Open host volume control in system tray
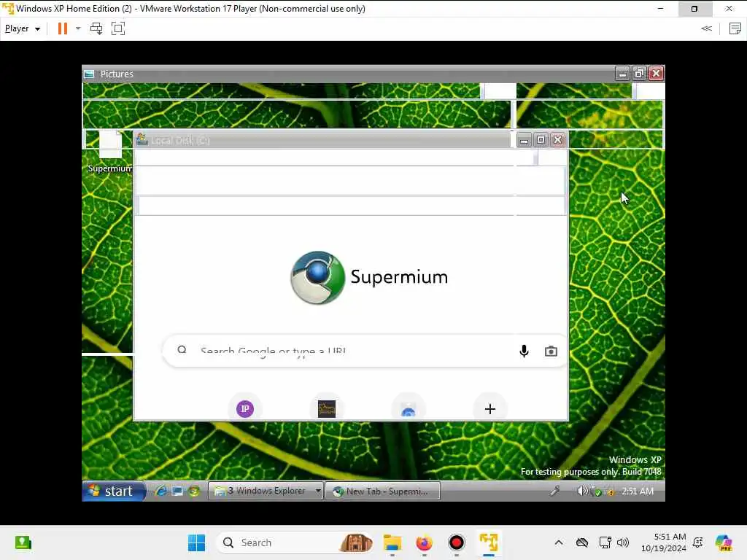747x560 pixels. [x=623, y=542]
